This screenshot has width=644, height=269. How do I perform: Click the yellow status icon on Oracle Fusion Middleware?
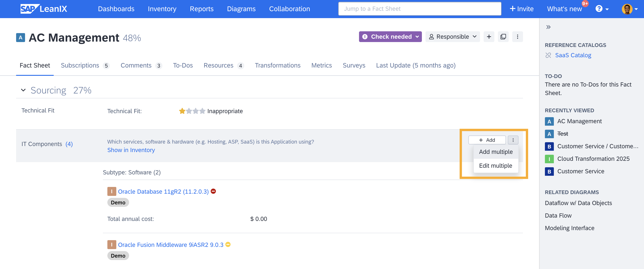228,244
